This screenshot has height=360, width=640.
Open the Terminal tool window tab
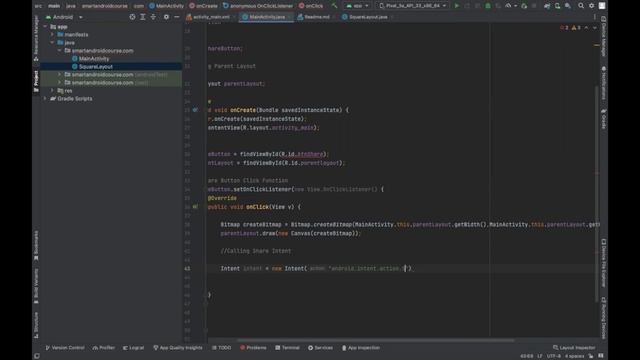point(287,348)
